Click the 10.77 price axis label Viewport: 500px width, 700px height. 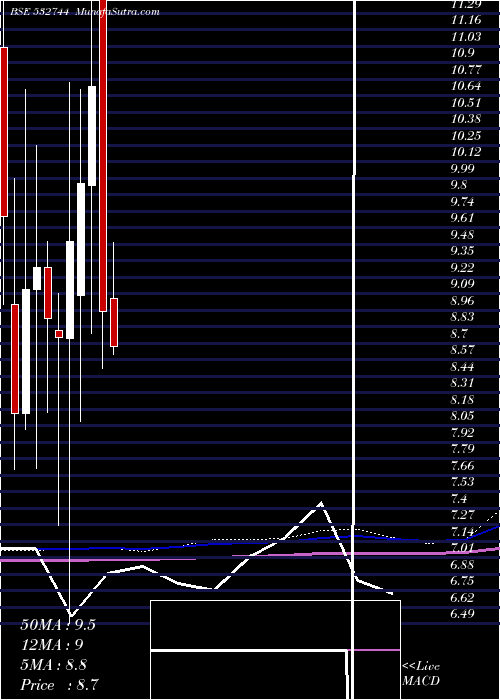point(466,70)
